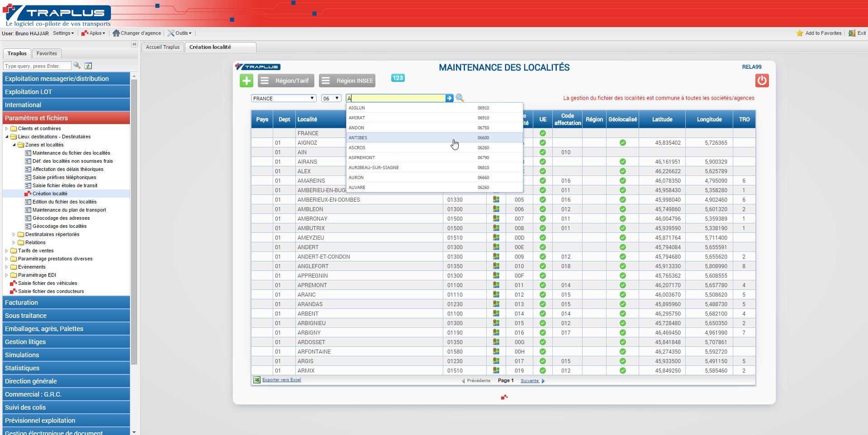Click the Excel export icon
Image resolution: width=868 pixels, height=435 pixels.
(x=257, y=380)
